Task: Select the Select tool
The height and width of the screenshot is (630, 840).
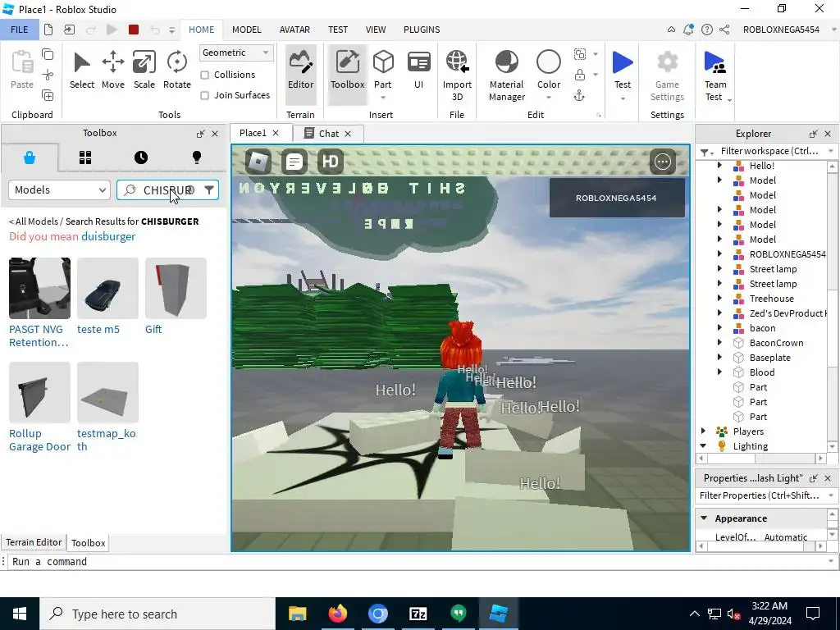Action: (x=81, y=70)
